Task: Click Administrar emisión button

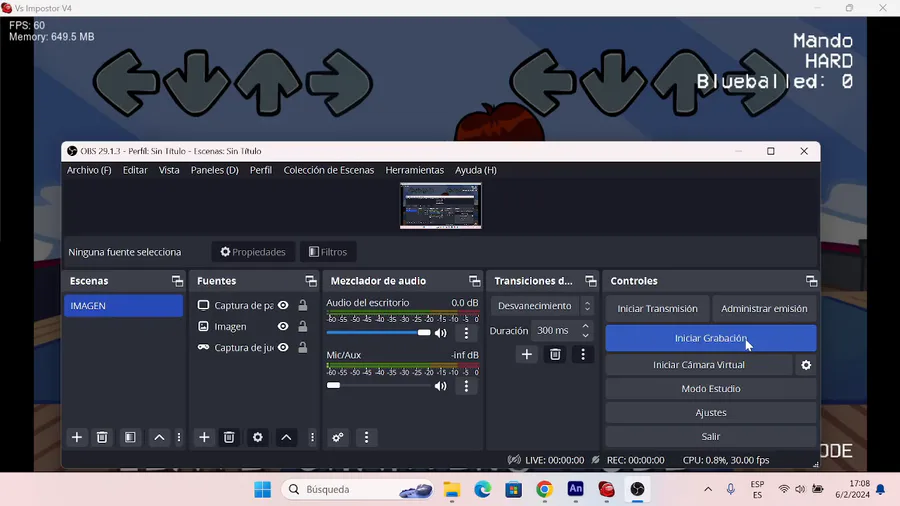Action: [764, 309]
